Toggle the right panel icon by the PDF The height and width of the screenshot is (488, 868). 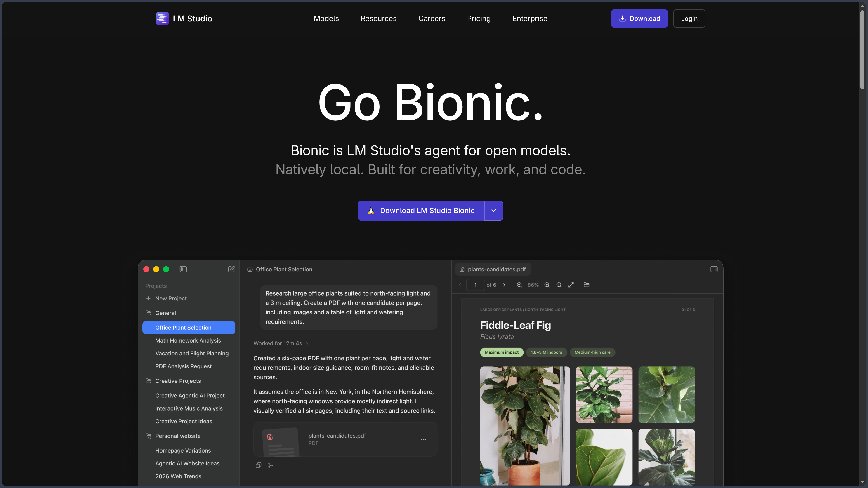(714, 269)
